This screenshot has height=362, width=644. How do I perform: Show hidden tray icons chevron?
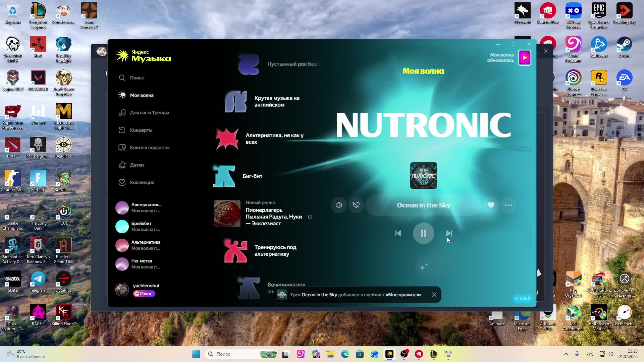click(x=566, y=354)
